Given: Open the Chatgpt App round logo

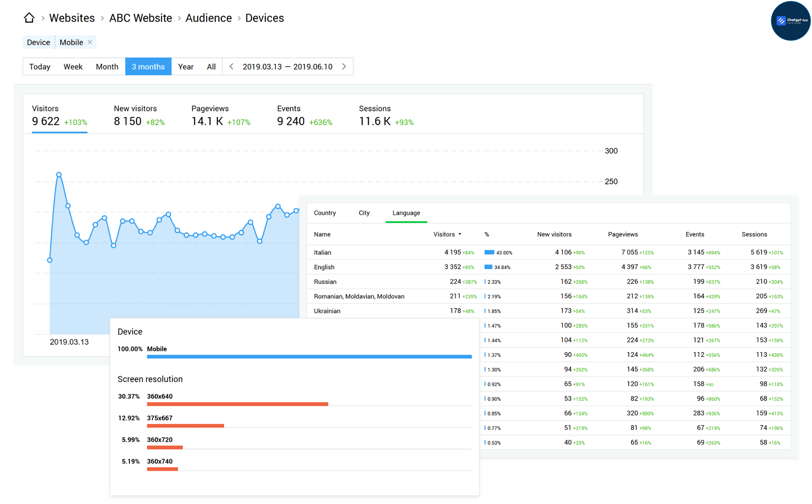Looking at the screenshot, I should click(791, 21).
